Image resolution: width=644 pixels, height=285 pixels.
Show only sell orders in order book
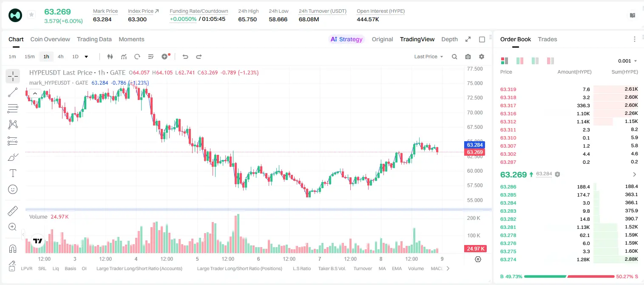coord(550,61)
